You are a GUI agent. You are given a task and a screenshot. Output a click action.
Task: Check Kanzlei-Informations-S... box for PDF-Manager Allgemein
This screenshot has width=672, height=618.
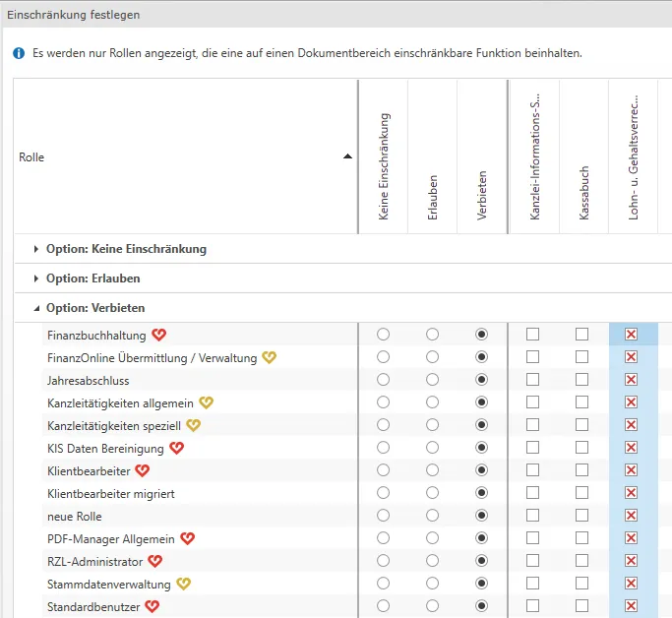(x=532, y=538)
